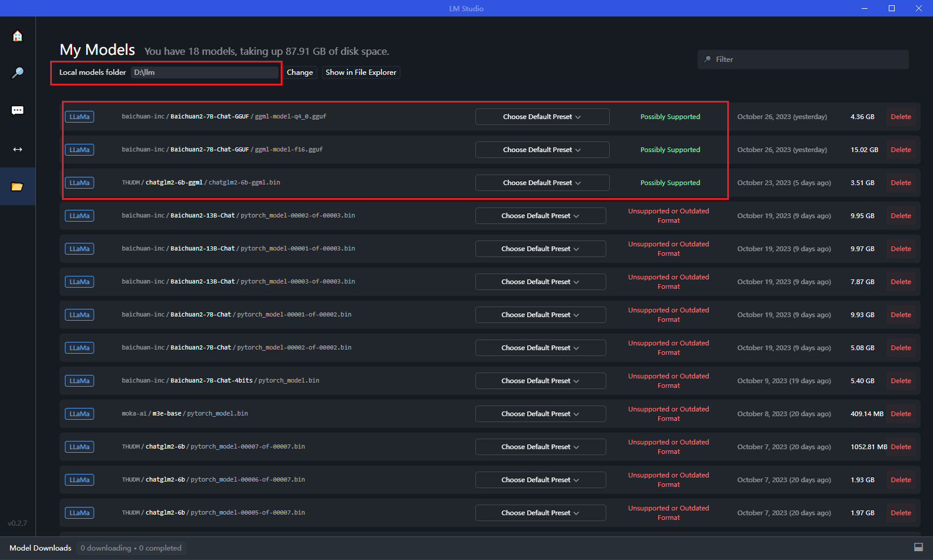933x560 pixels.
Task: Delete the 9.97 GB Baichuan2-13B-Chat file
Action: pyautogui.click(x=901, y=249)
